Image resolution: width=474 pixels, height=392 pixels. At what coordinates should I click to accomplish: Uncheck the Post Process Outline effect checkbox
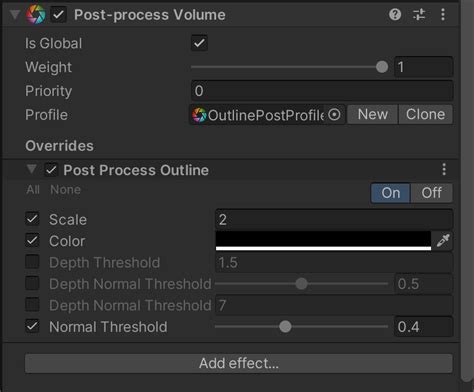pos(51,170)
